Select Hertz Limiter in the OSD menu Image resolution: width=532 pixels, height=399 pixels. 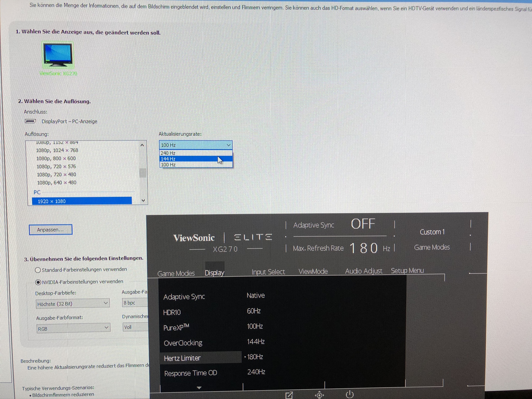click(182, 358)
